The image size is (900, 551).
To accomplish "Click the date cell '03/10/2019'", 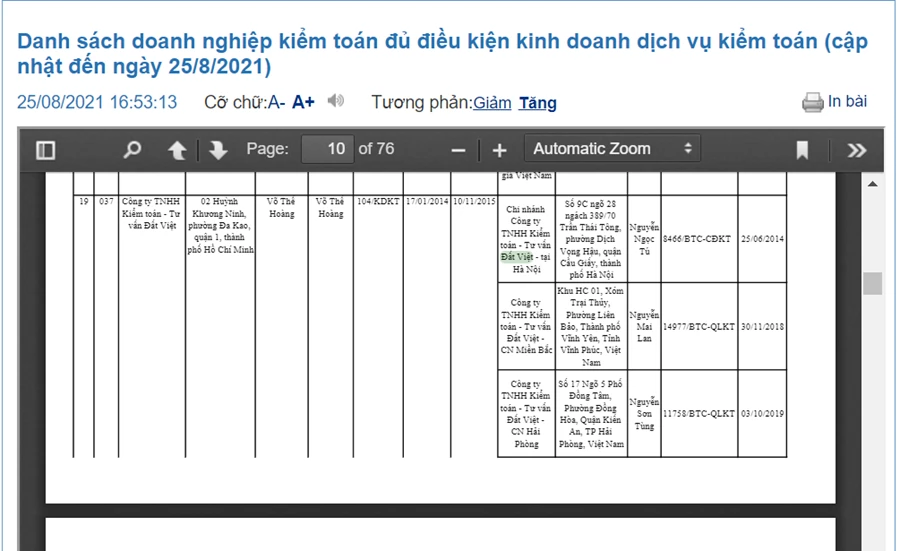I will point(762,414).
